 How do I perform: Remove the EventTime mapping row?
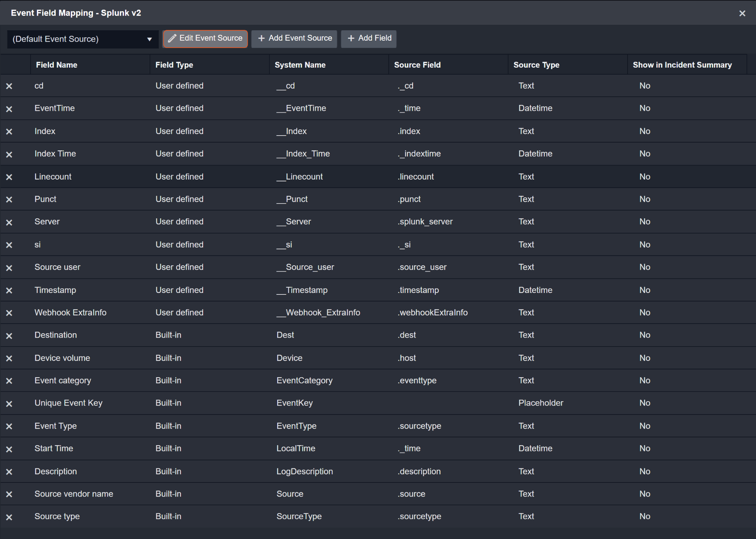9,109
